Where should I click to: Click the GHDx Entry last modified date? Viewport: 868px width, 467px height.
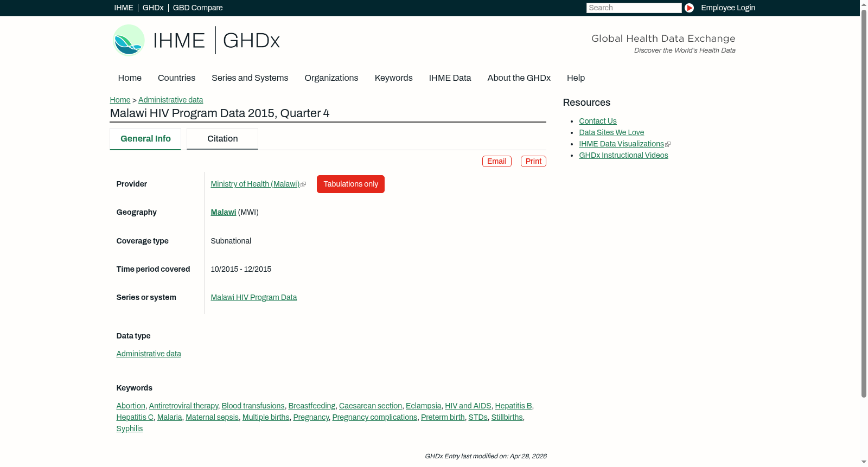point(486,456)
